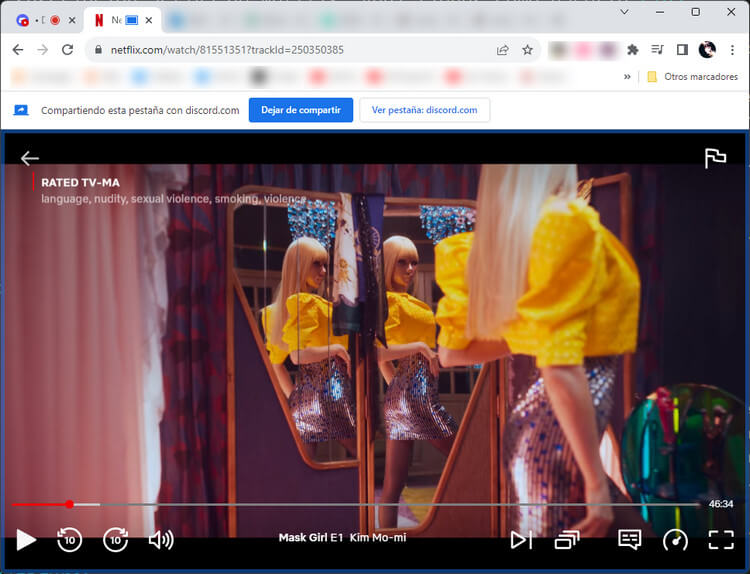The image size is (750, 574).
Task: Go to the next episode
Action: point(521,540)
